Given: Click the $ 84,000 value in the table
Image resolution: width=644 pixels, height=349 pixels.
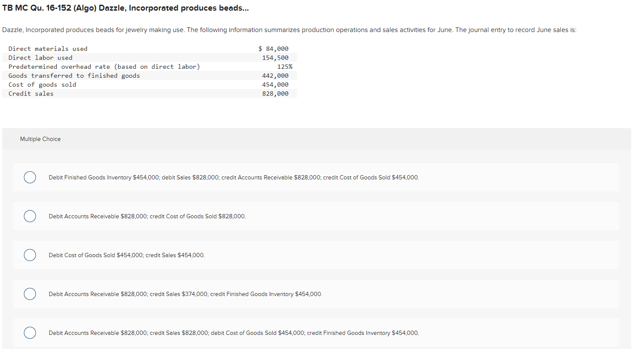Looking at the screenshot, I should [x=273, y=49].
